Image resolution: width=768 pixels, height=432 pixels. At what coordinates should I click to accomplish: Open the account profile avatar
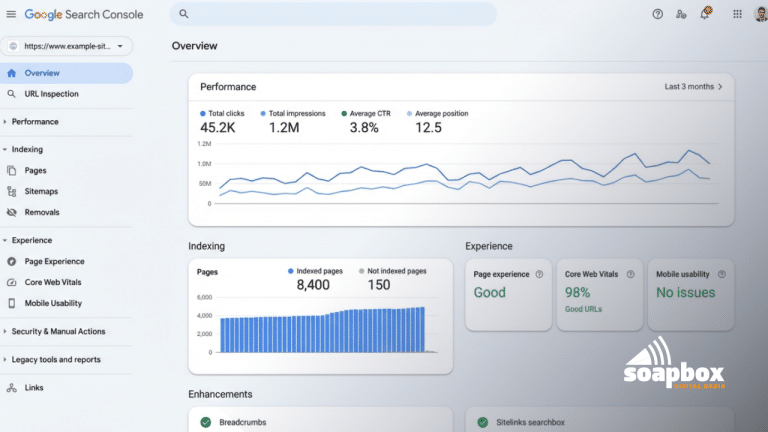[x=761, y=14]
